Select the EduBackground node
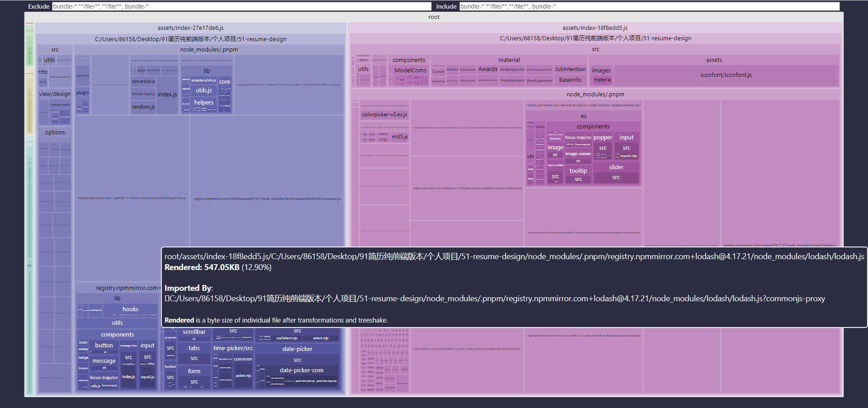 click(x=512, y=69)
